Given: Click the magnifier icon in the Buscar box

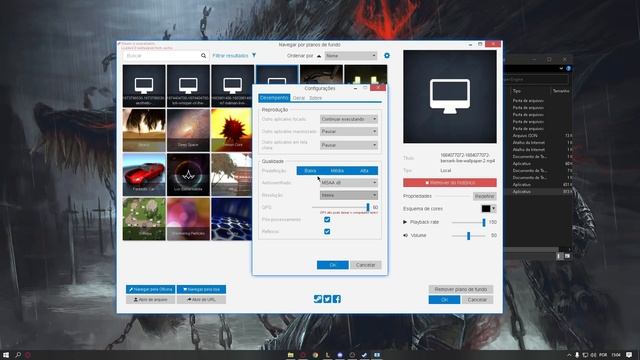Looking at the screenshot, I should pyautogui.click(x=203, y=56).
